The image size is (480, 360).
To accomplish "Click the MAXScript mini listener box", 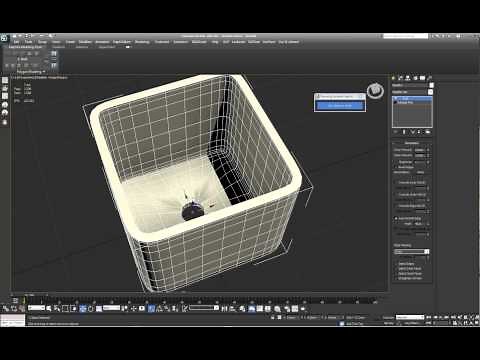I will (x=13, y=321).
